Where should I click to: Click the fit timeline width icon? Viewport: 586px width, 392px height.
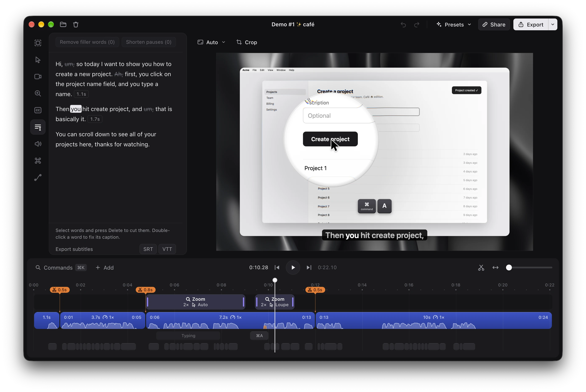495,268
